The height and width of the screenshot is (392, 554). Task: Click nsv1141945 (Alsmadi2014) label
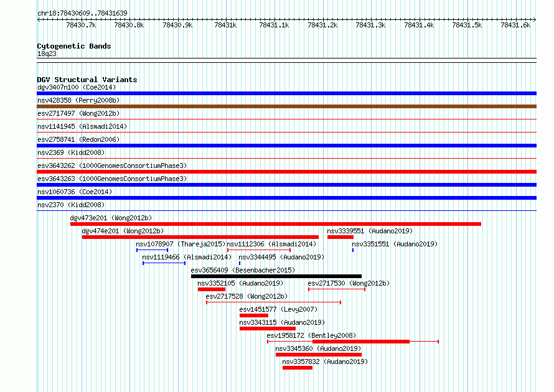[x=82, y=126]
